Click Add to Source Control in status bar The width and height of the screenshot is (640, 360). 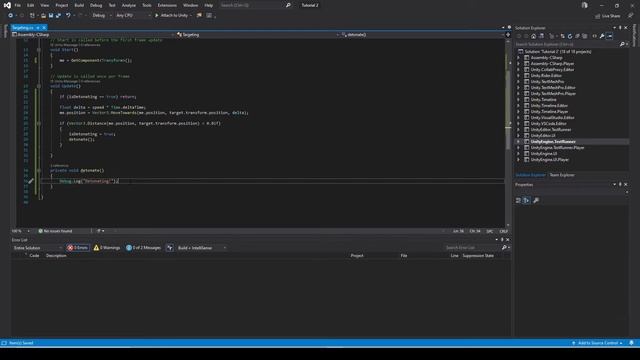pos(597,343)
